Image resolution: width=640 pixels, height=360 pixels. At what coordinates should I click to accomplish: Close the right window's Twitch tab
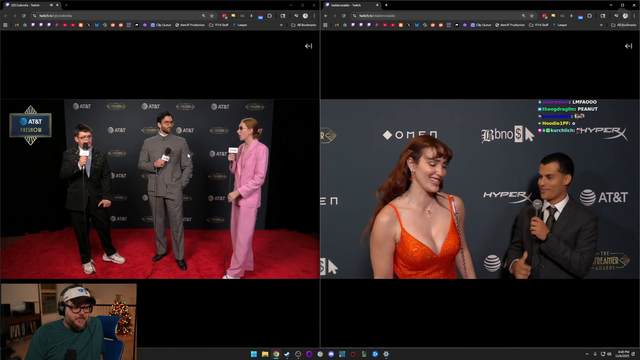[377, 5]
